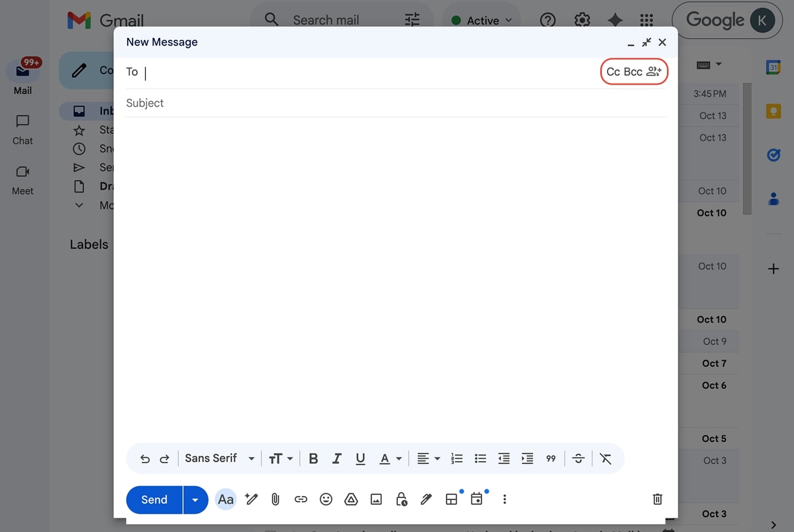Screen dimensions: 794x532
Task: Send the email
Action: pyautogui.click(x=154, y=500)
